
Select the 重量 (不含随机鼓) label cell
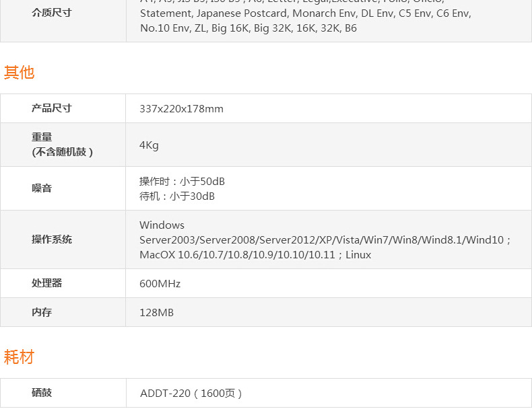[61, 145]
